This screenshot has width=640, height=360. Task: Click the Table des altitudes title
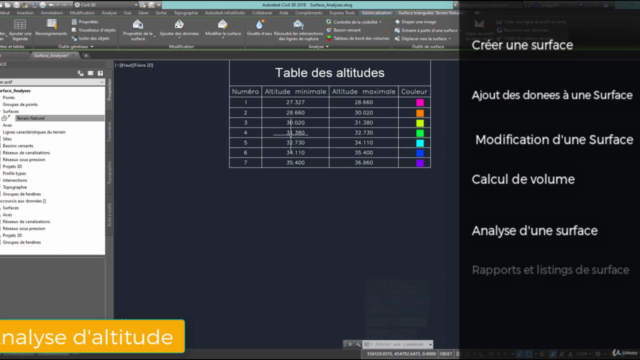330,73
